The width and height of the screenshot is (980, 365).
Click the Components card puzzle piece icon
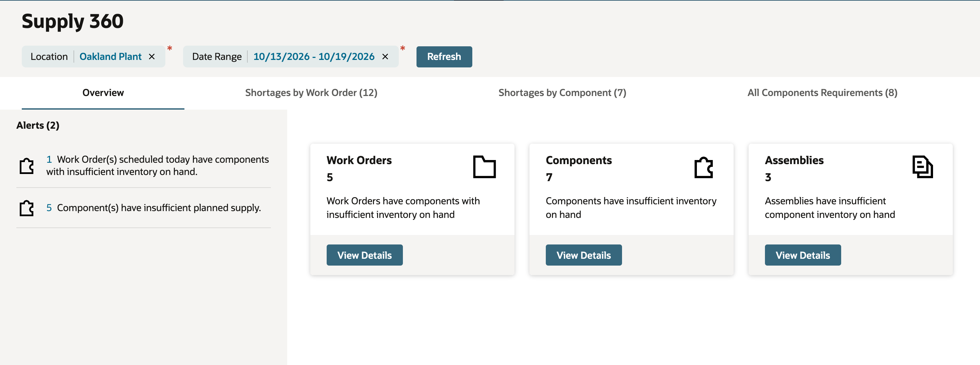704,167
